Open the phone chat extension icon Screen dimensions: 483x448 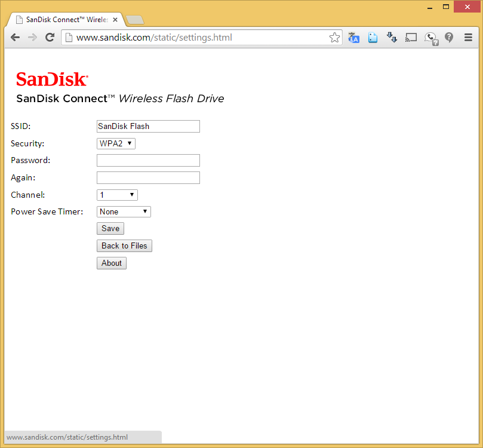click(431, 38)
